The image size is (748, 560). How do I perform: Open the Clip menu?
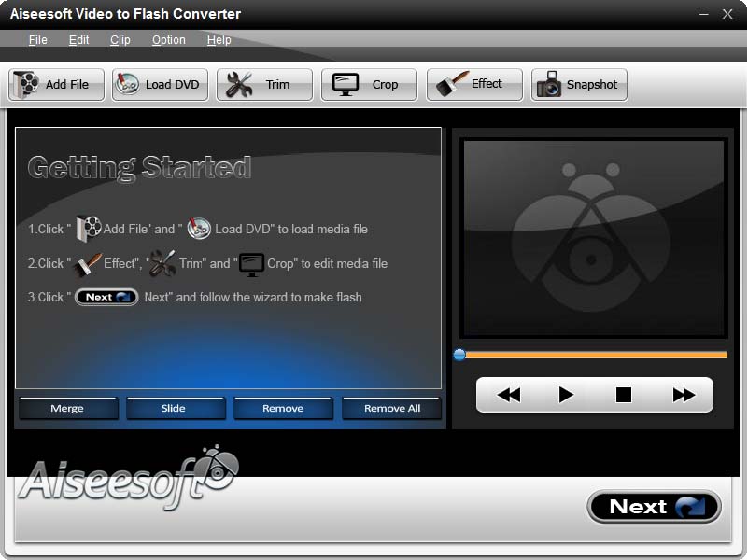[120, 40]
